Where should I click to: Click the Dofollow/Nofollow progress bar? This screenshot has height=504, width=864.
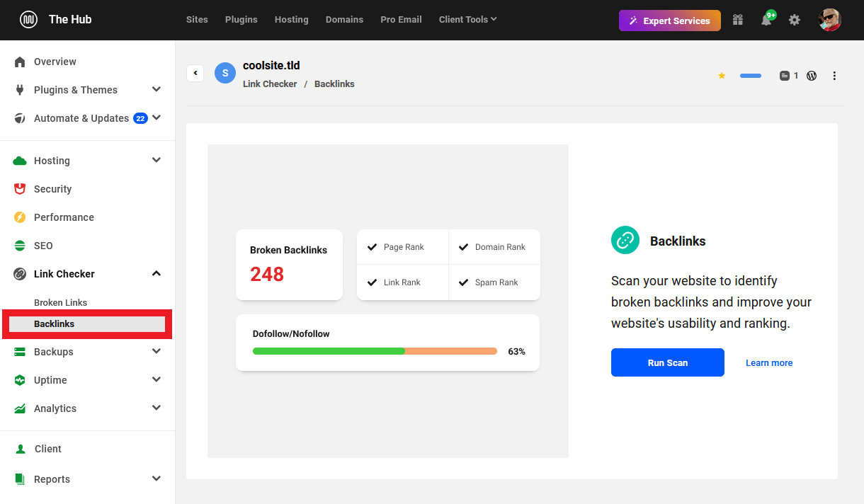[375, 350]
